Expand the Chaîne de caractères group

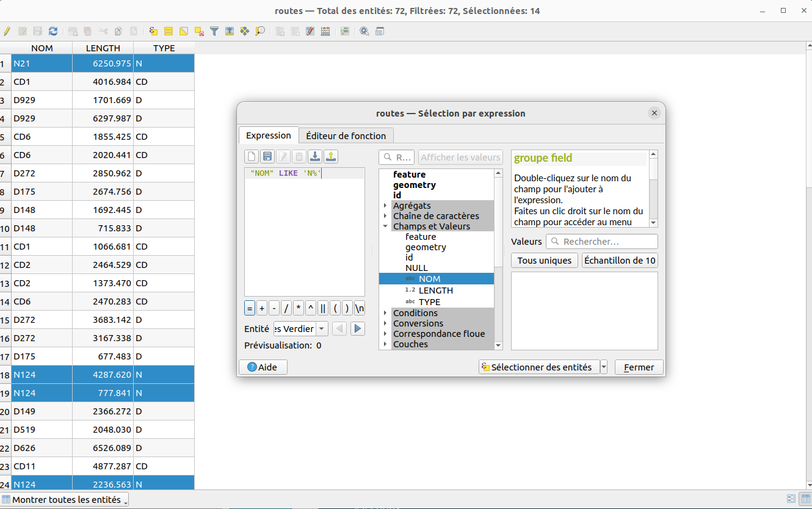(x=385, y=216)
